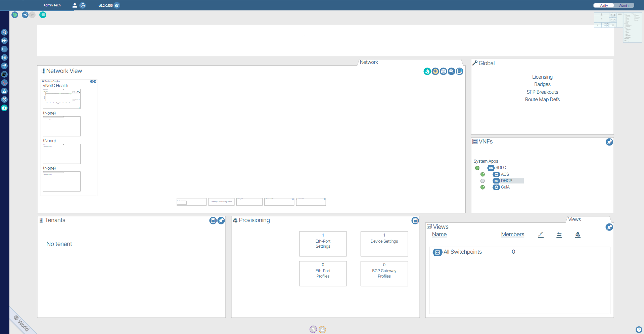This screenshot has width=644, height=334.
Task: Switch to the Views tab
Action: click(x=574, y=219)
